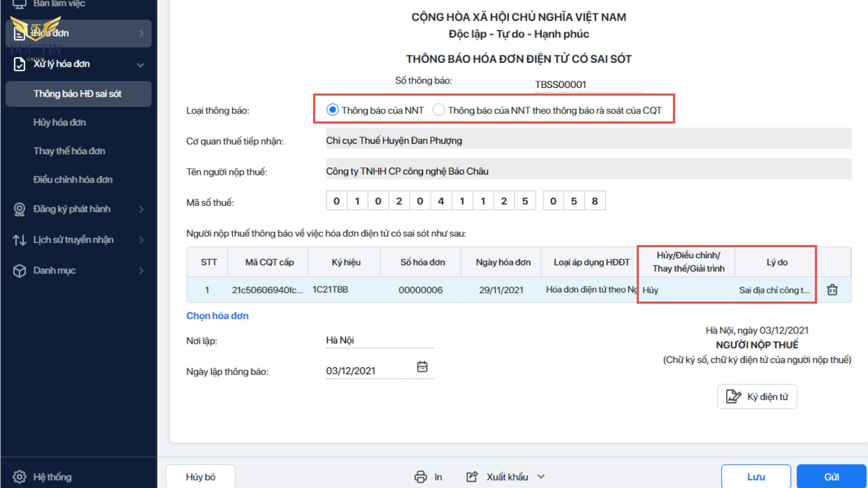Click the Lịch sử truyền nhận arrows icon
This screenshot has width=868, height=488.
tap(19, 240)
